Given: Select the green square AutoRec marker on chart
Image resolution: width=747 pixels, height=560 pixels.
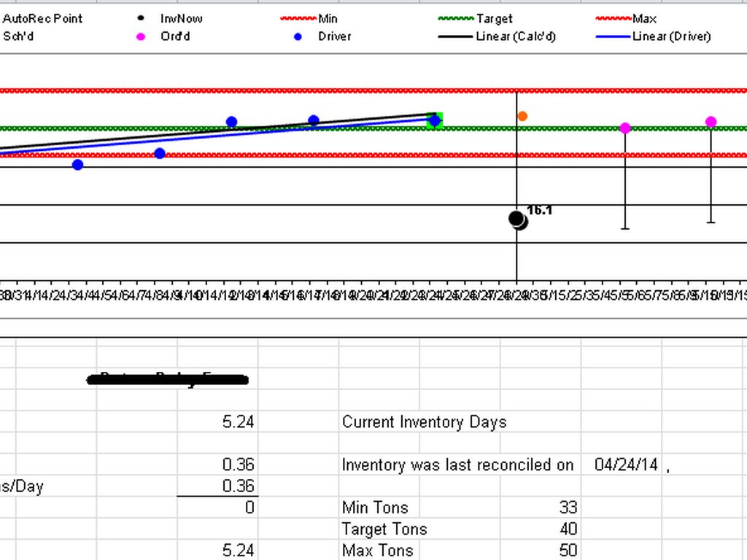Looking at the screenshot, I should (x=435, y=120).
